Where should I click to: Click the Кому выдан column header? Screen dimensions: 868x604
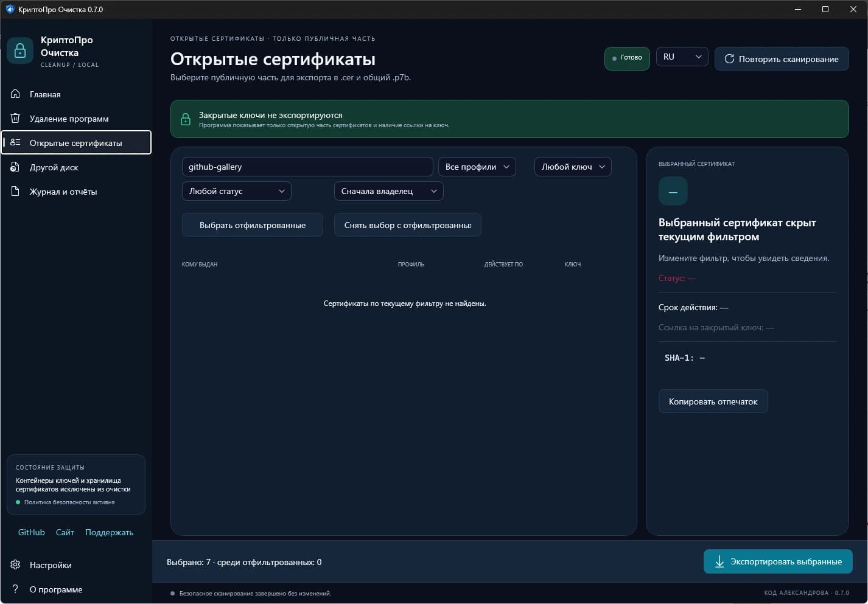(200, 265)
